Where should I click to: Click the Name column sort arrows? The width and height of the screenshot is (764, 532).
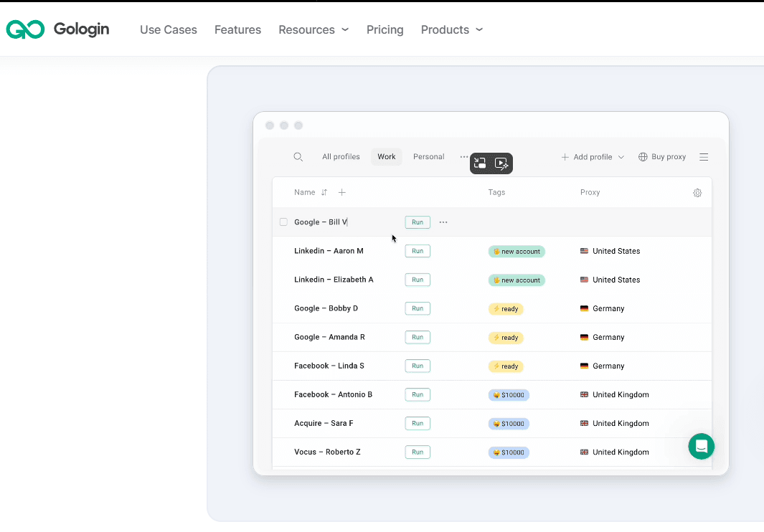click(x=324, y=192)
